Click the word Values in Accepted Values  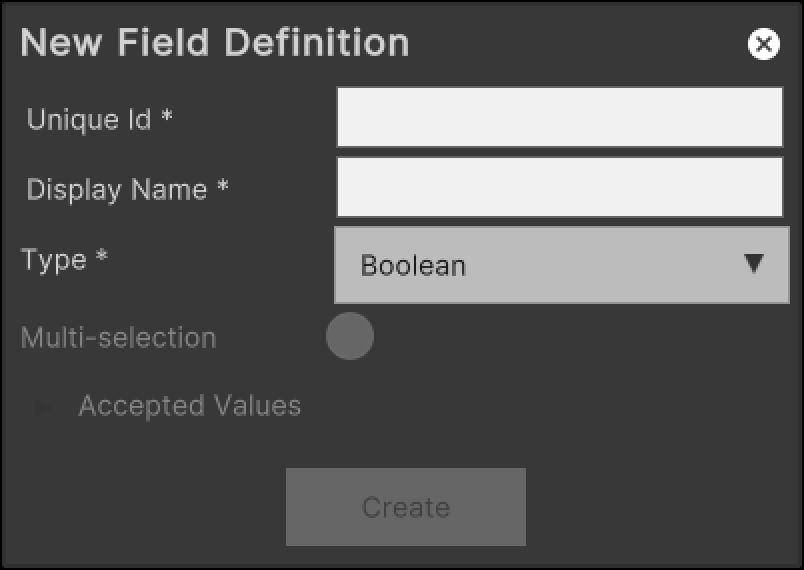pyautogui.click(x=258, y=406)
